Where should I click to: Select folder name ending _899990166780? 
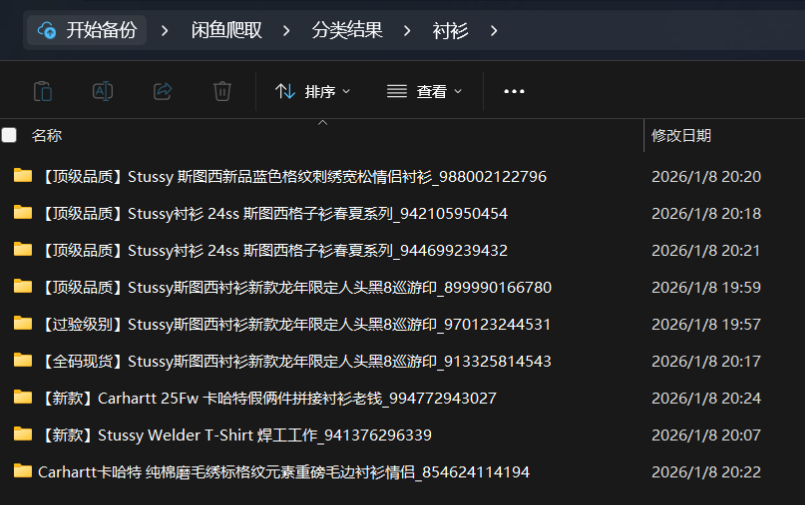[x=295, y=287]
